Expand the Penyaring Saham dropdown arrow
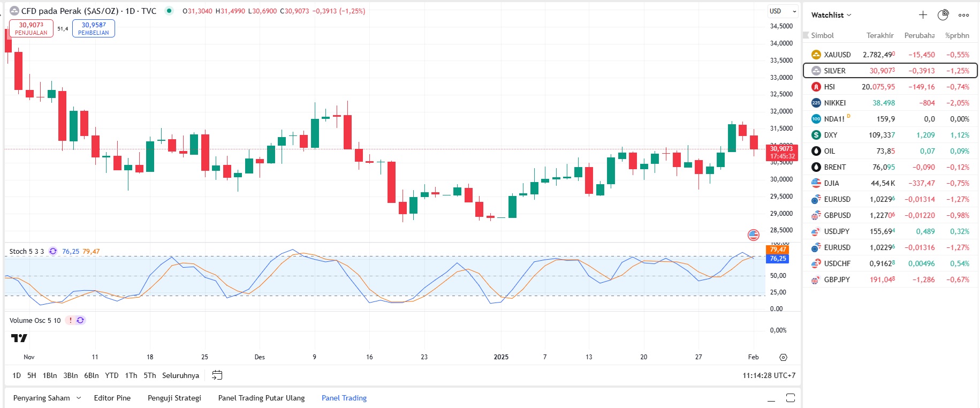This screenshot has height=408, width=980. tap(79, 398)
